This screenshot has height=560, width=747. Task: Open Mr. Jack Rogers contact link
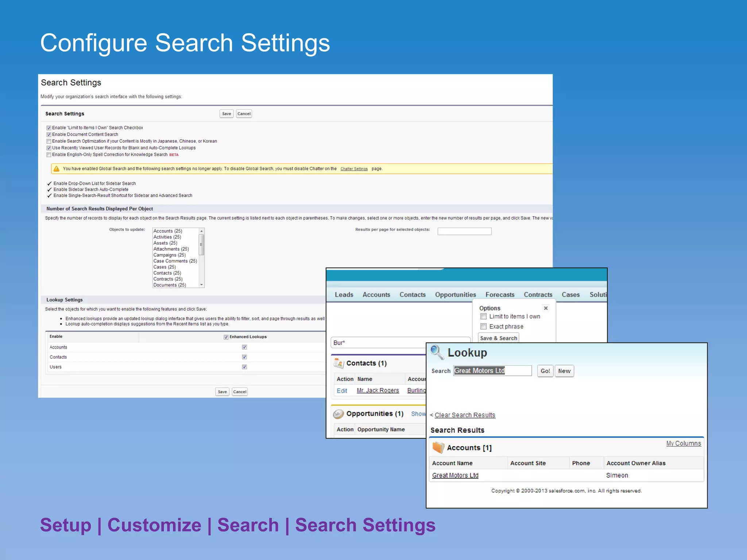378,390
